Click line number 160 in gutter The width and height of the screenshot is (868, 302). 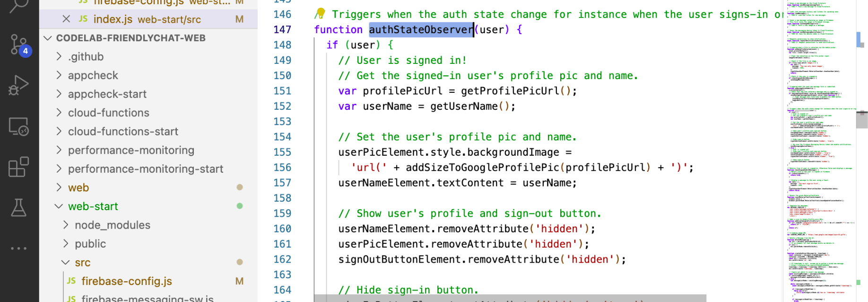pos(282,229)
